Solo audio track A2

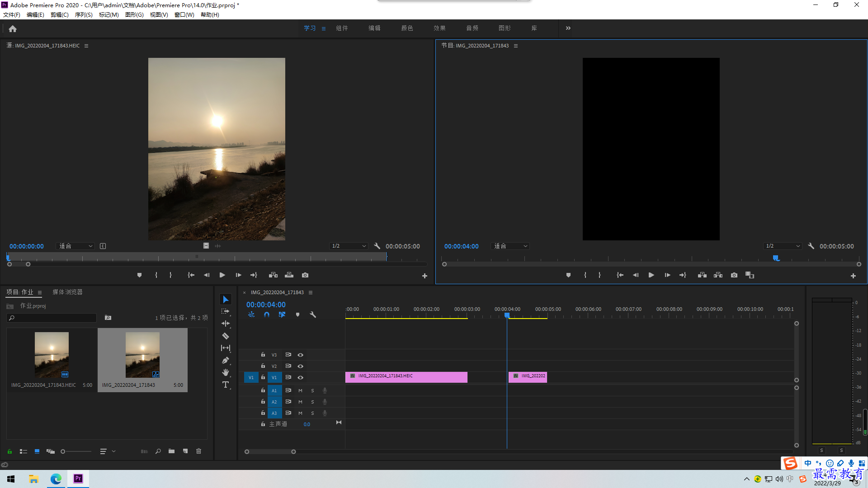coord(312,402)
